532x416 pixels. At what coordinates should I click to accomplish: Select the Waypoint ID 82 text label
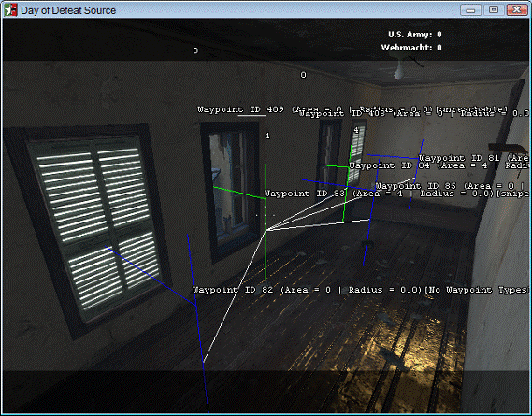[233, 290]
